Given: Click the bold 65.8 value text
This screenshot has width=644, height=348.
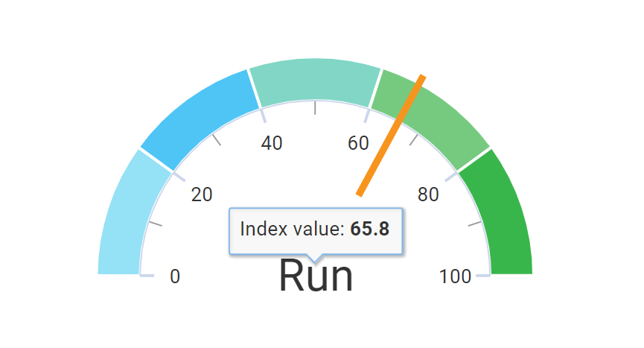Looking at the screenshot, I should tap(369, 230).
